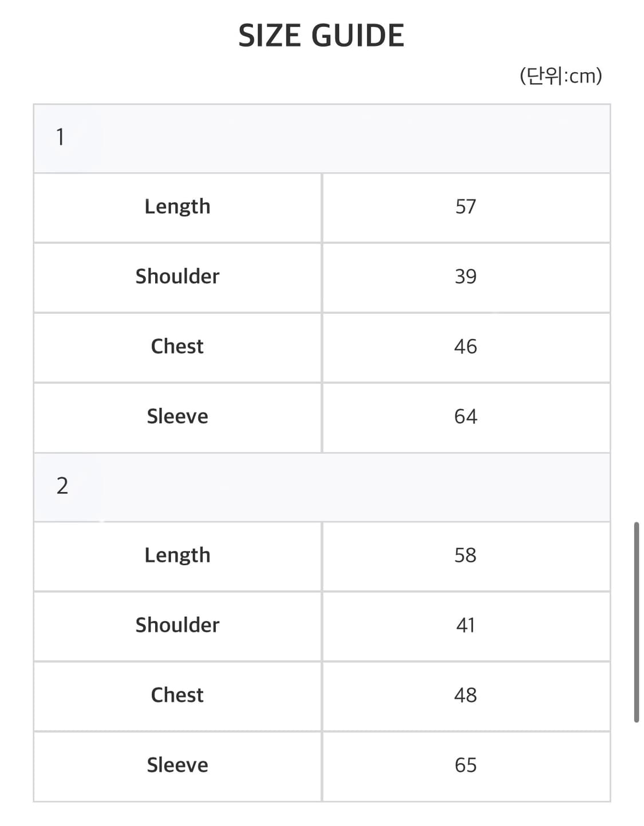This screenshot has width=644, height=826.
Task: Click the Length label under size 1
Action: [177, 207]
